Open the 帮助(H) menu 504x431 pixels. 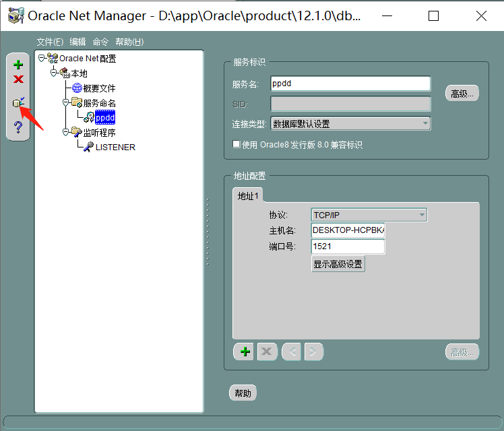pyautogui.click(x=129, y=42)
